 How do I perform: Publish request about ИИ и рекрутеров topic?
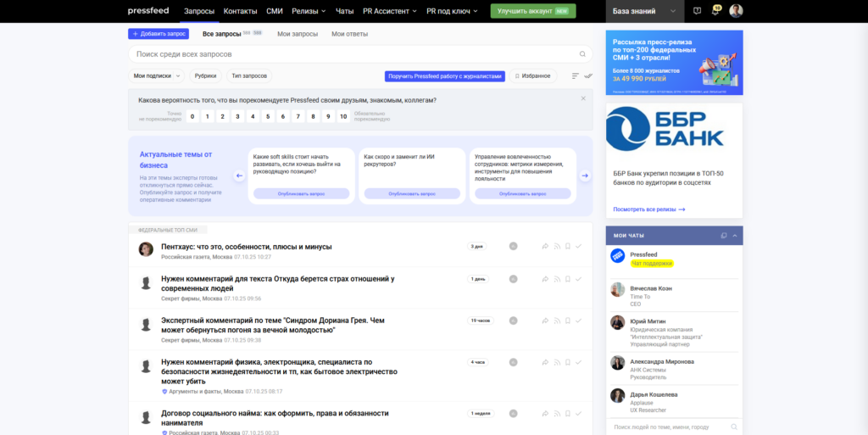[x=412, y=193]
